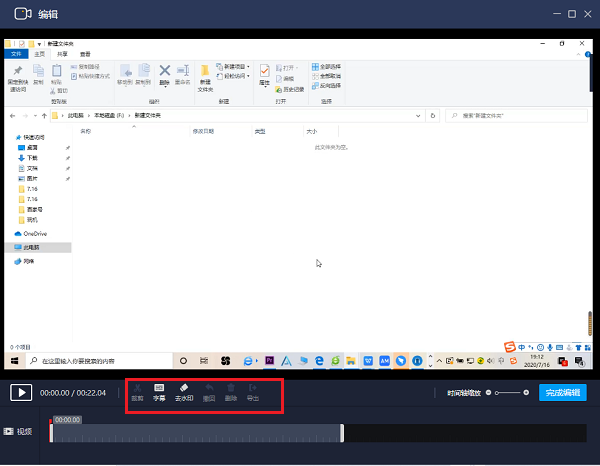The height and width of the screenshot is (466, 600).
Task: Click Explorer up-directory arrow
Action: [x=44, y=116]
